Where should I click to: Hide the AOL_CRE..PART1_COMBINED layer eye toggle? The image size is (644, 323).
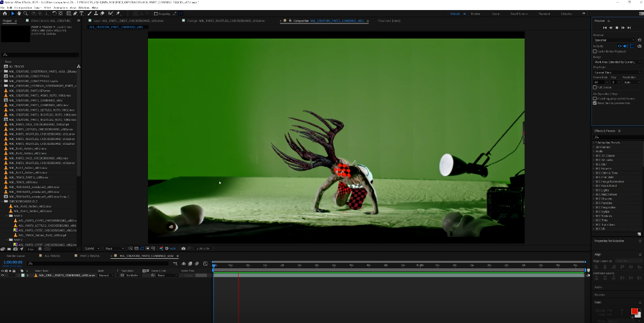(x=3, y=276)
